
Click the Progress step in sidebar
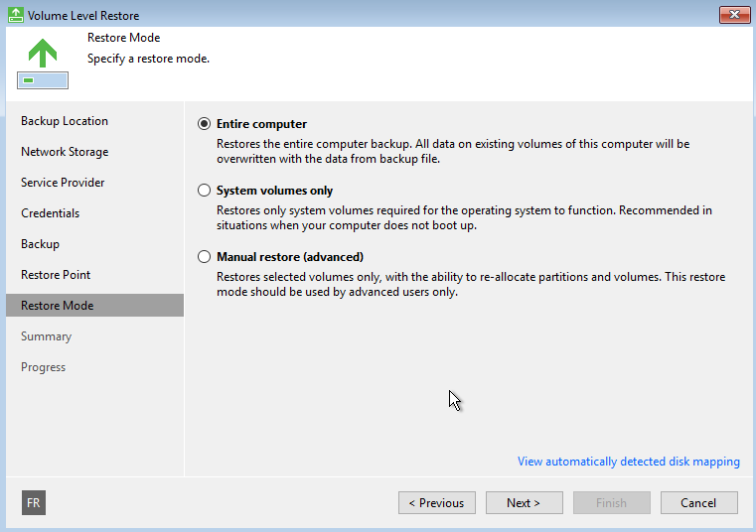(x=43, y=367)
